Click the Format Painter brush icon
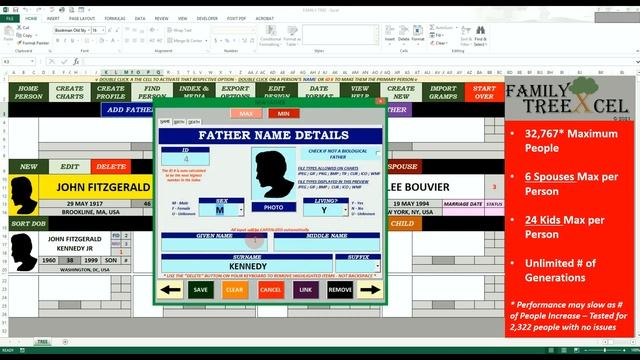The width and height of the screenshot is (640, 360). pyautogui.click(x=19, y=42)
